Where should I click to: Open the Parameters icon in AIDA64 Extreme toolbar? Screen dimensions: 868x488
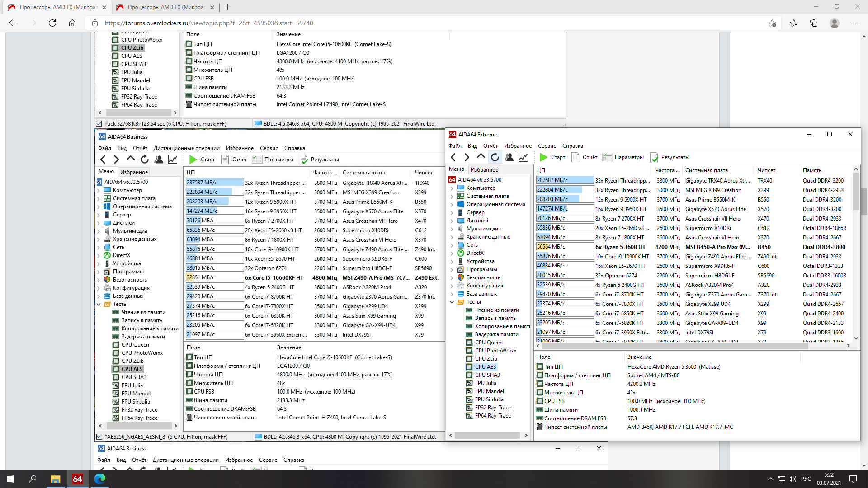pyautogui.click(x=608, y=157)
